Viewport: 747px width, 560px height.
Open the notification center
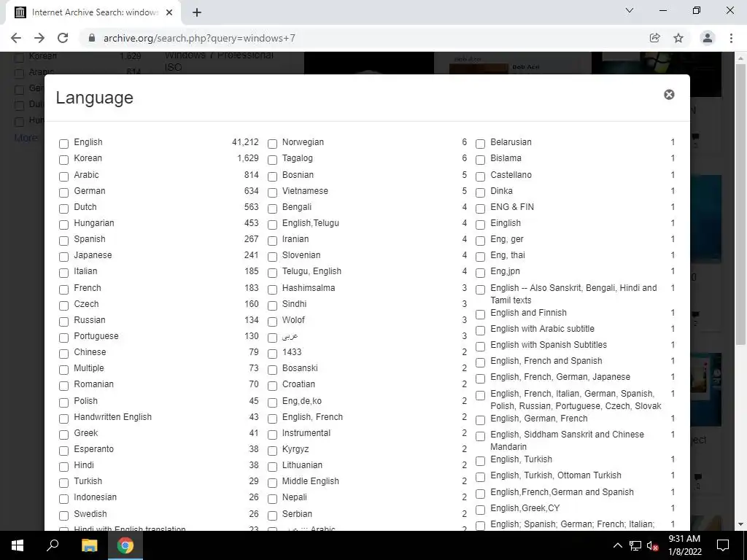(x=723, y=545)
